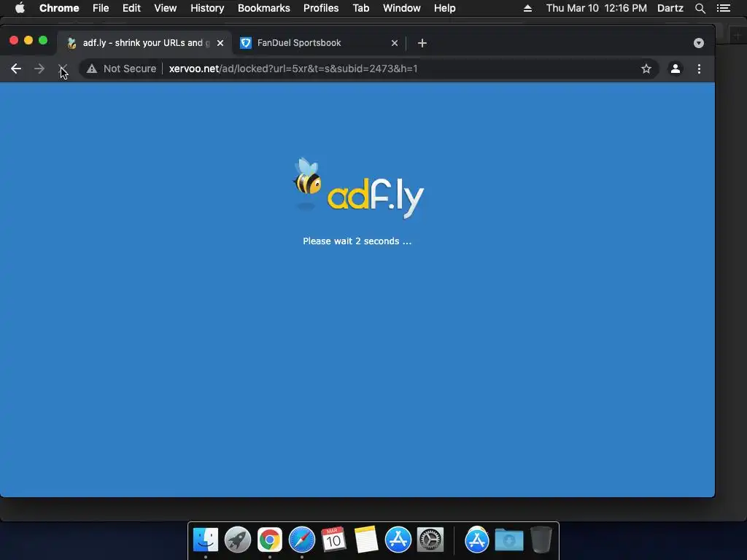Open System Preferences gear in Dock
The width and height of the screenshot is (747, 560).
coord(430,540)
